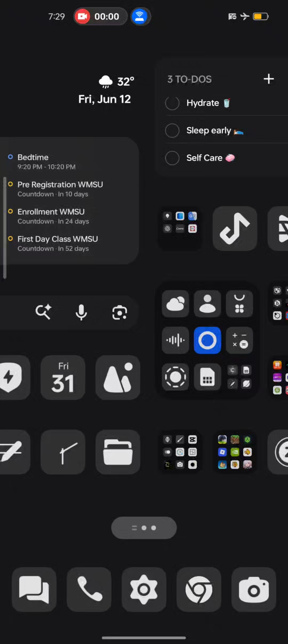Open the dashed ring app icon

pos(175,377)
